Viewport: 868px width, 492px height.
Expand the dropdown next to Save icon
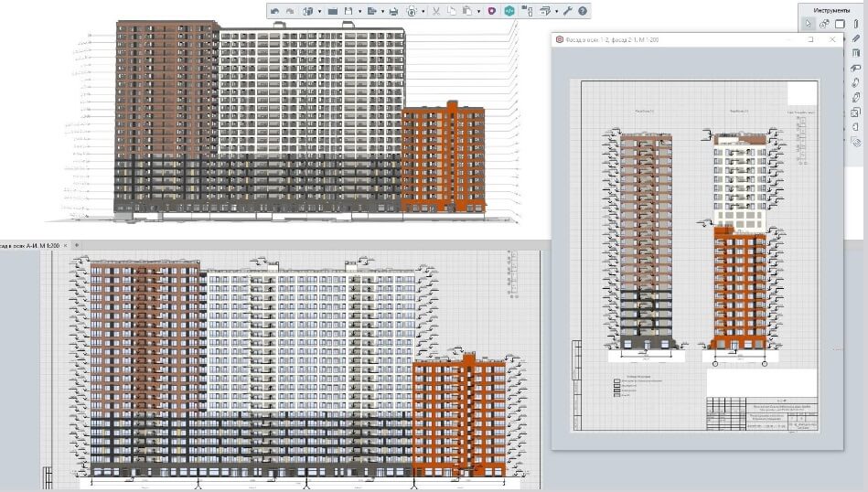[x=359, y=11]
